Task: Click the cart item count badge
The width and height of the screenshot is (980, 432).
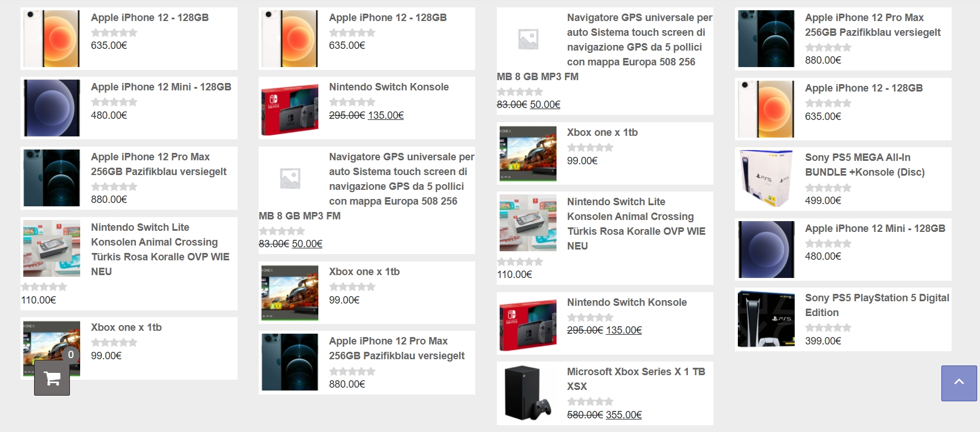Action: pos(70,355)
